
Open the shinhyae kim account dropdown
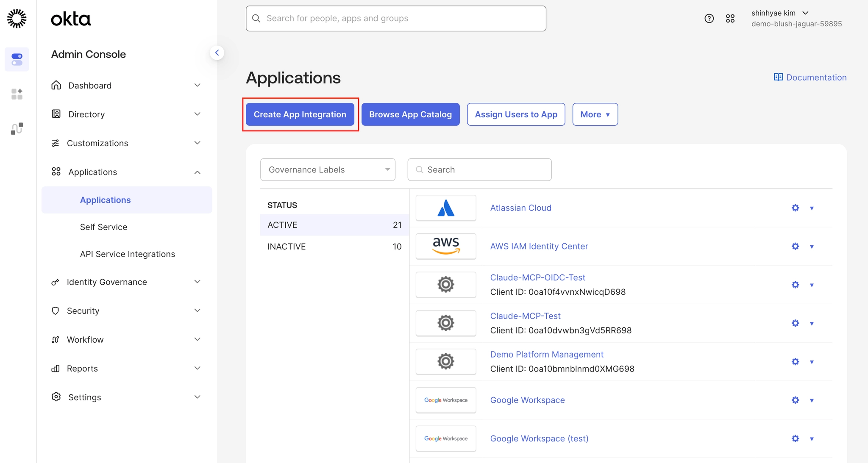point(780,13)
